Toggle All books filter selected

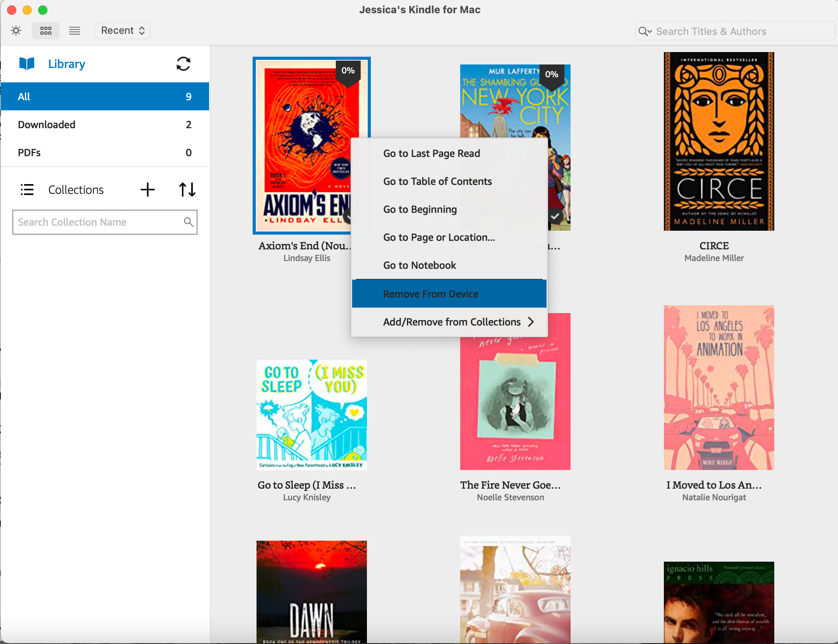click(105, 96)
